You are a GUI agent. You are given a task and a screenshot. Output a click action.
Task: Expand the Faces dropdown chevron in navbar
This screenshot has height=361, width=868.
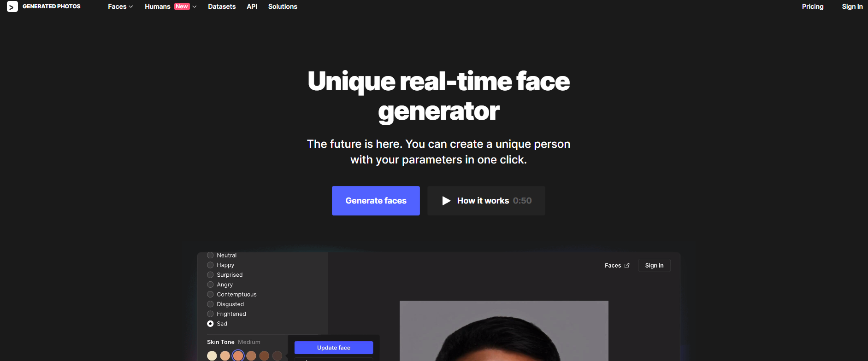131,7
